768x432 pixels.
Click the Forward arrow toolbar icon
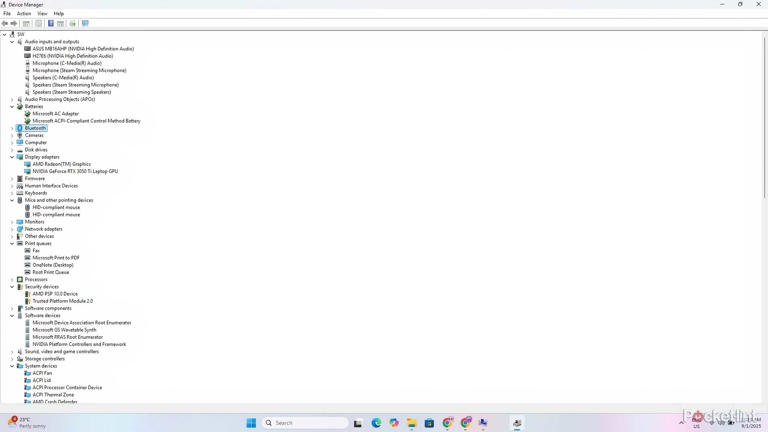(14, 24)
